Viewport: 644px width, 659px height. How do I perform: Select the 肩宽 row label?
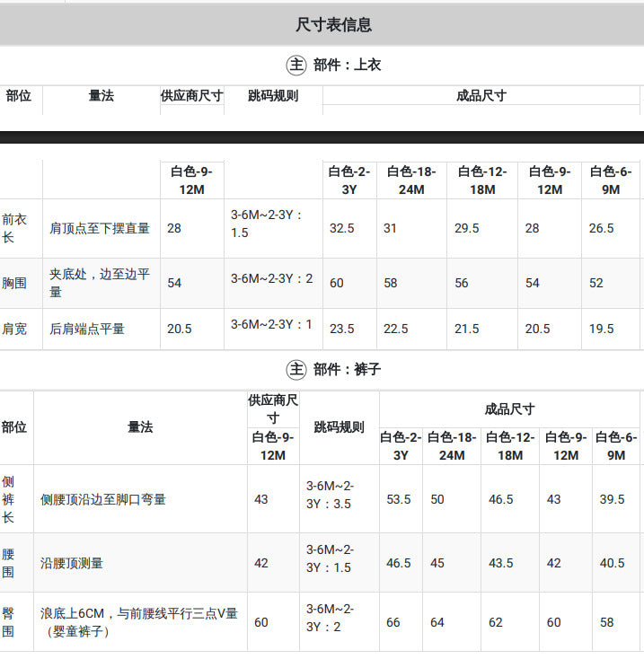click(14, 329)
